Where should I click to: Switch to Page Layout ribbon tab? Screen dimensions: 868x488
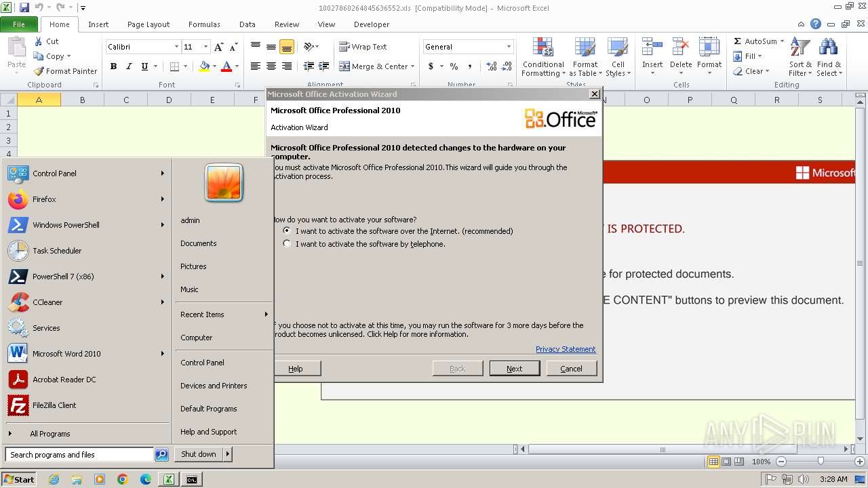click(149, 24)
